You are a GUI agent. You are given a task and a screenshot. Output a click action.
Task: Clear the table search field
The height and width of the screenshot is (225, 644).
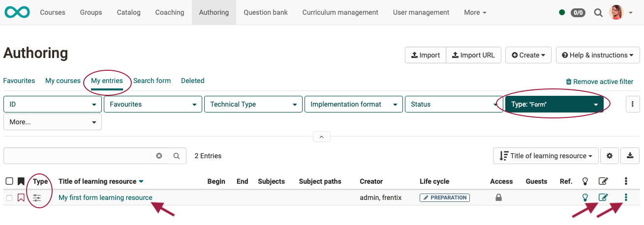[159, 156]
